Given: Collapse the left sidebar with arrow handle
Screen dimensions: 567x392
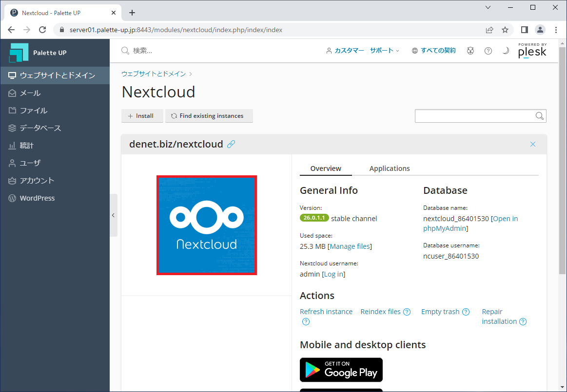Looking at the screenshot, I should coord(114,215).
